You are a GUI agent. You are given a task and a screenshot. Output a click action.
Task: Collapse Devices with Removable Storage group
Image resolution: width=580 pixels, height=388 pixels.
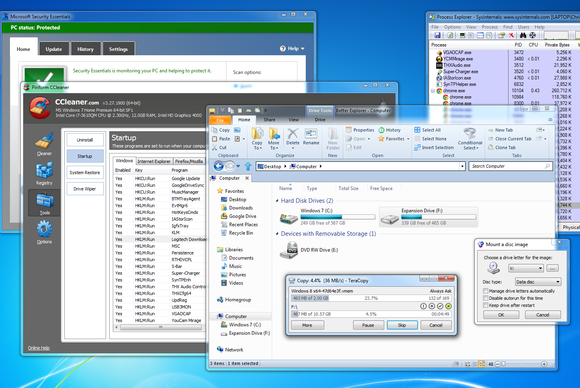coord(277,234)
